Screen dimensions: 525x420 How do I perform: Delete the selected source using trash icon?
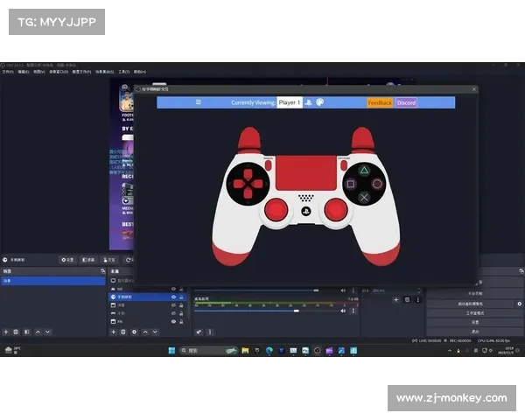click(x=122, y=332)
